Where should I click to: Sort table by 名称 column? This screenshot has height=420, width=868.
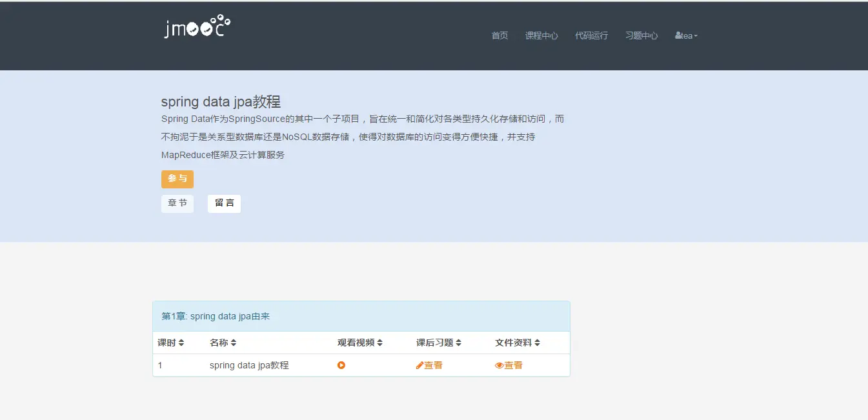click(223, 343)
